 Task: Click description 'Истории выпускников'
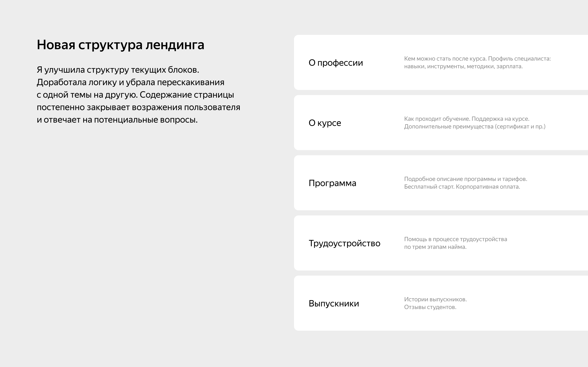pyautogui.click(x=435, y=299)
